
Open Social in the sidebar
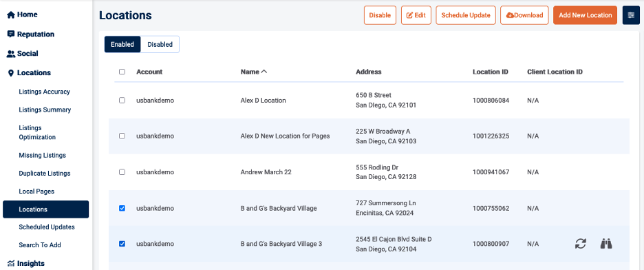pos(28,54)
